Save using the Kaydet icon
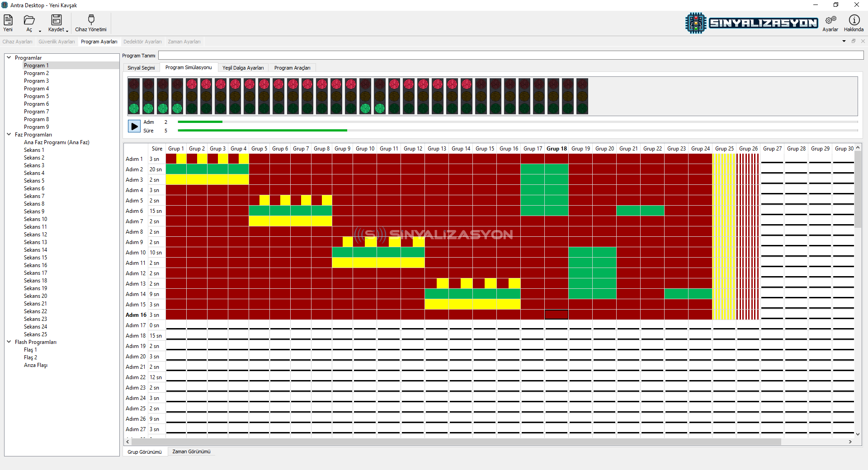 [56, 20]
